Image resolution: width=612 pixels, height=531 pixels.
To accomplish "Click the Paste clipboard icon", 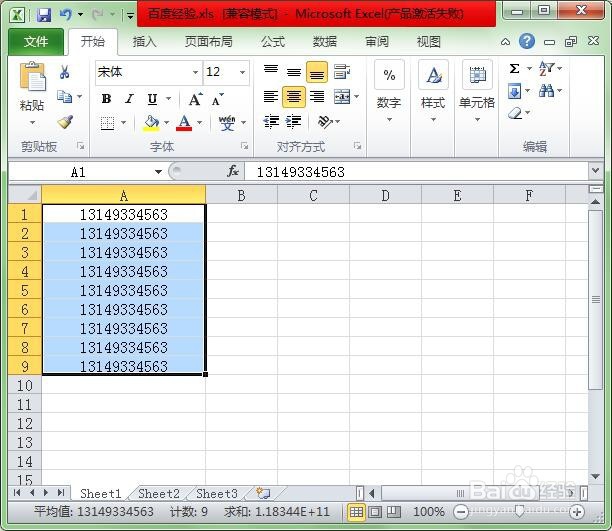I will (x=32, y=77).
